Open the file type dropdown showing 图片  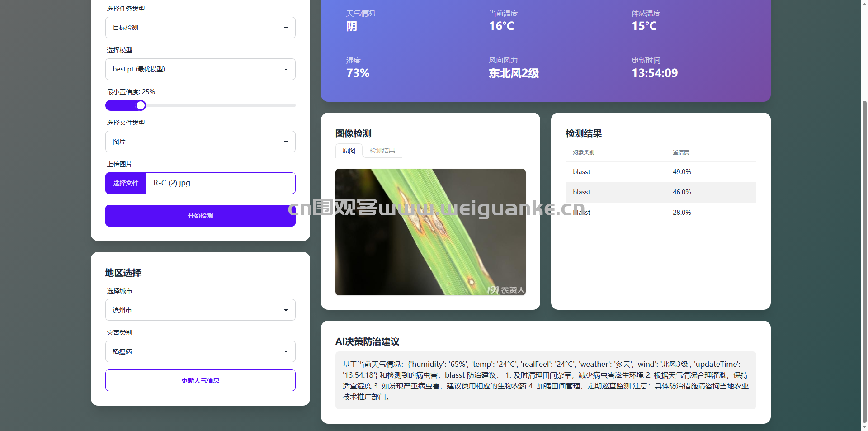point(200,142)
